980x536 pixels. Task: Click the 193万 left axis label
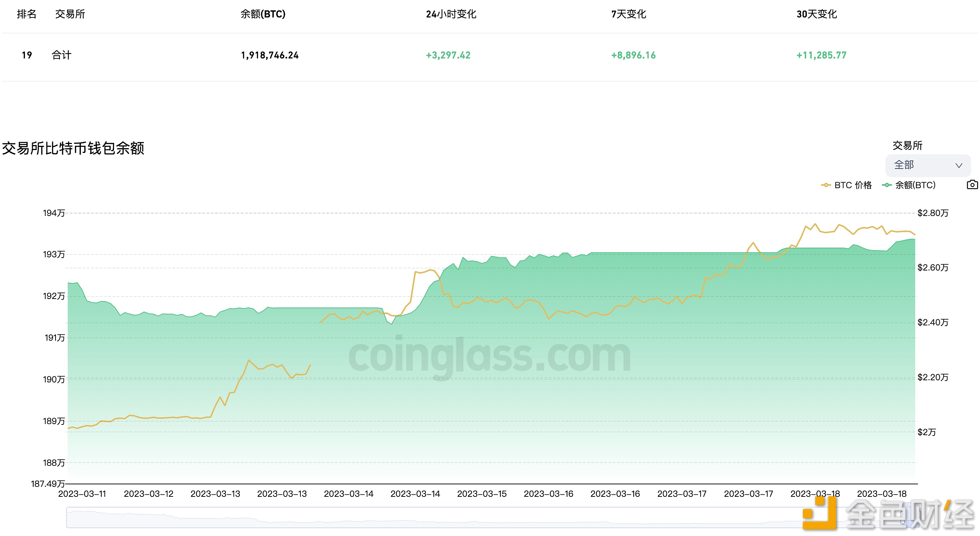[x=54, y=254]
